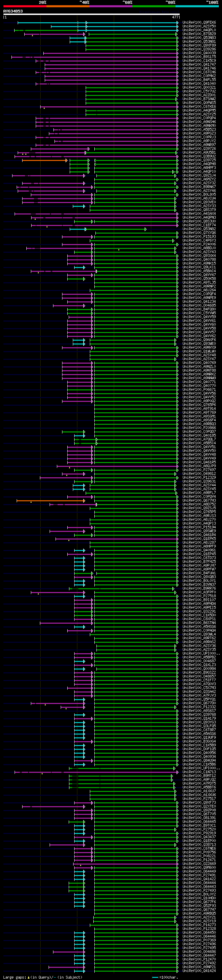Select hit label UniRef100_B9RR76
Image resolution: width=222 pixels, height=980 pixels.
coord(199,588)
